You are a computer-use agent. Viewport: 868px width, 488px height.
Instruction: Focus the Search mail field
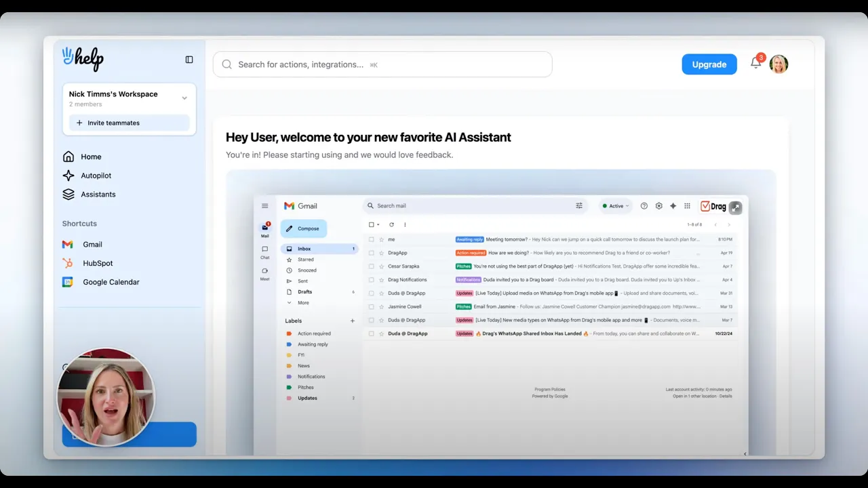pos(475,205)
